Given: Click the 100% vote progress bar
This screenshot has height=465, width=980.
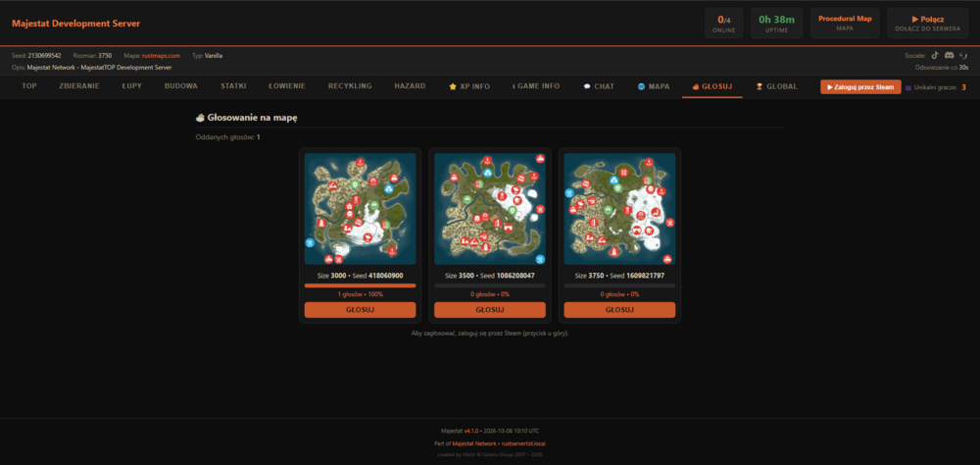Looking at the screenshot, I should click(360, 285).
